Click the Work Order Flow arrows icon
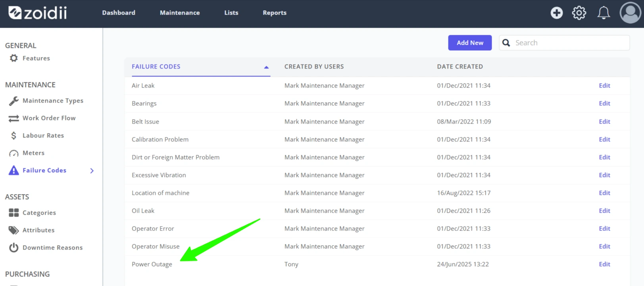The height and width of the screenshot is (286, 644). [x=13, y=118]
